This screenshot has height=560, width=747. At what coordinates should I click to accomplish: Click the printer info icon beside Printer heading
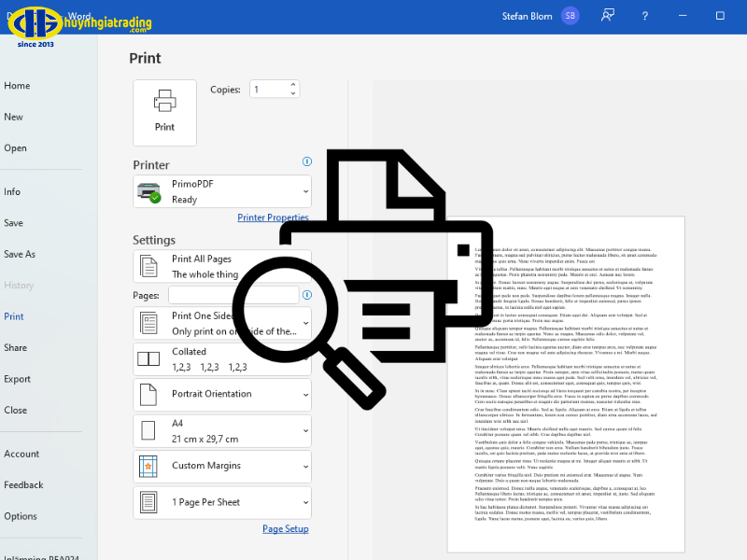point(307,161)
